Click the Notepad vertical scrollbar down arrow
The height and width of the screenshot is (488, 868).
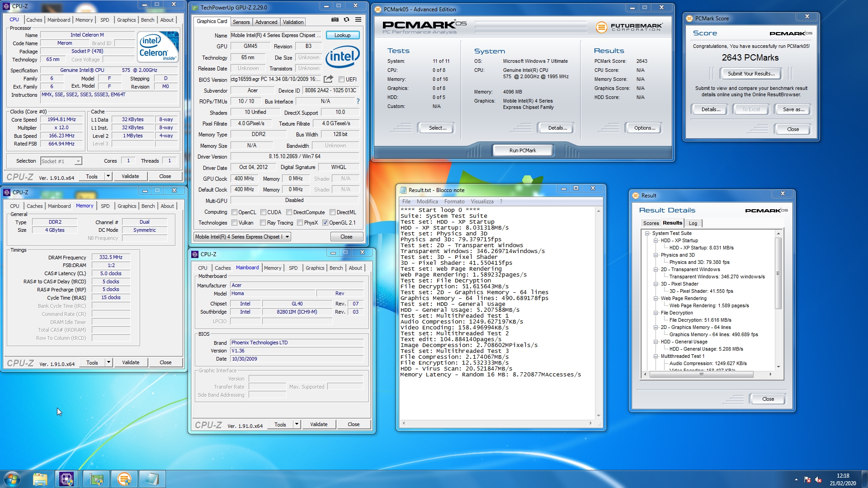click(599, 415)
